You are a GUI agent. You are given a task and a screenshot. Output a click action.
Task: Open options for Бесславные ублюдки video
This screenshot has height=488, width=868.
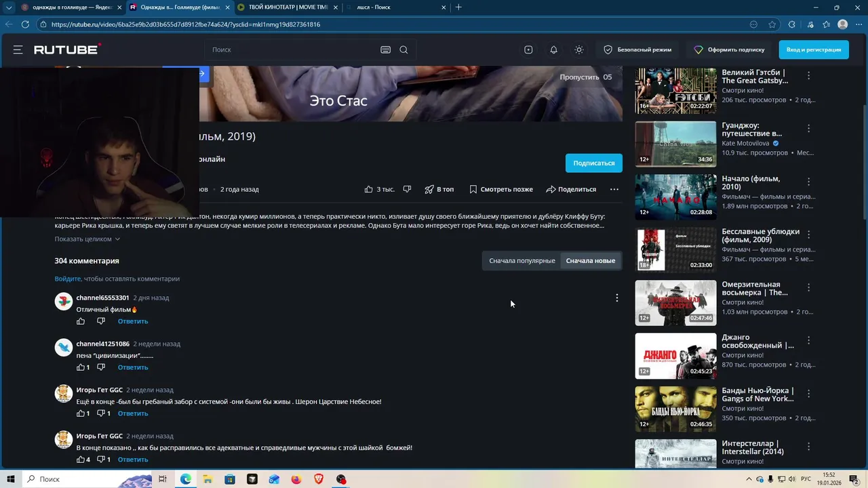point(808,235)
